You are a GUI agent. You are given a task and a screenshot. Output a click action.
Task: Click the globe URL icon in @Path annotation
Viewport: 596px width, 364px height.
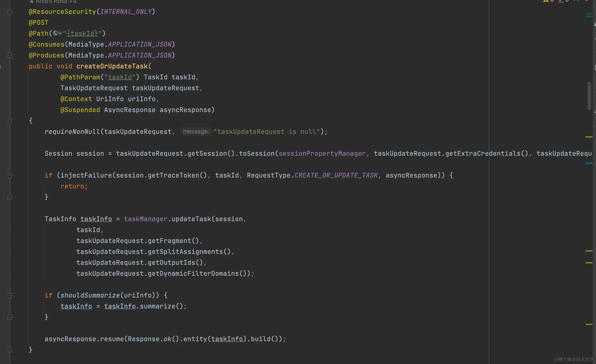[x=55, y=33]
